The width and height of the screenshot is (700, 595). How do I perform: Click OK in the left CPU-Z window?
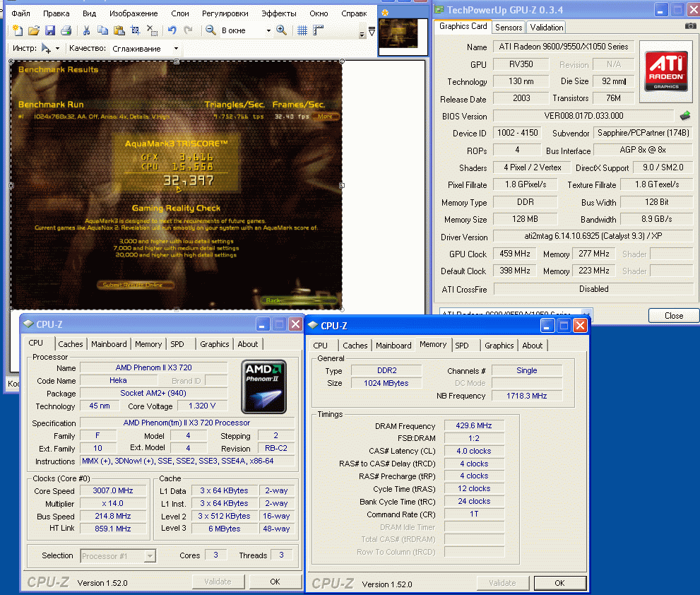click(275, 582)
